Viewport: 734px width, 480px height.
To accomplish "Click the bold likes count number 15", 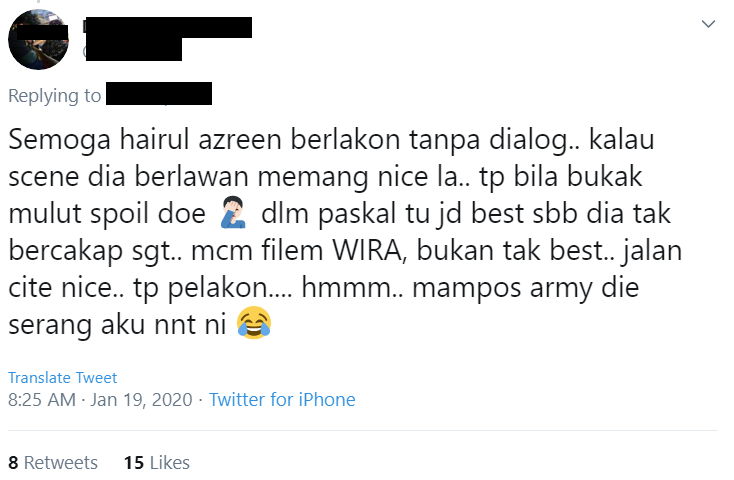I will (133, 463).
